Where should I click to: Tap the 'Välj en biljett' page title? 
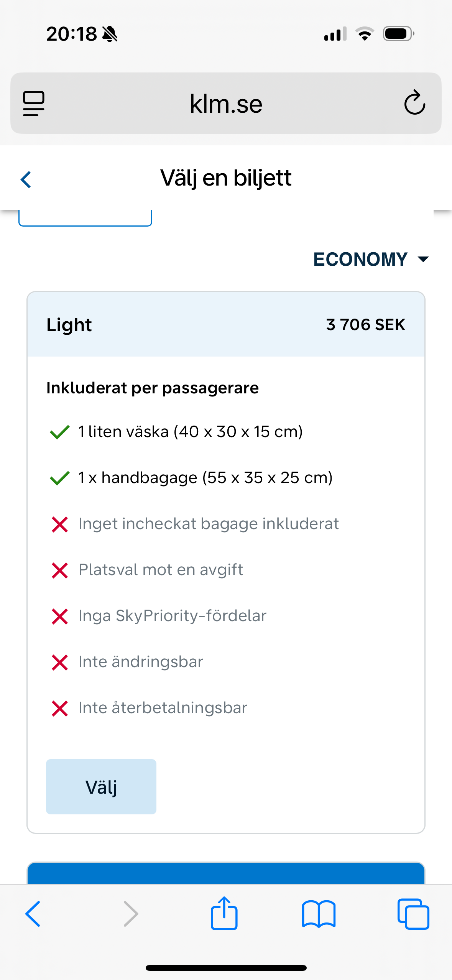click(x=225, y=178)
